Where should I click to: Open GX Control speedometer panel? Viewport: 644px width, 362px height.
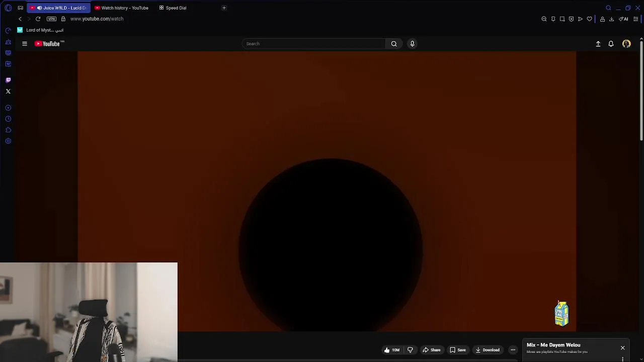coord(8,31)
